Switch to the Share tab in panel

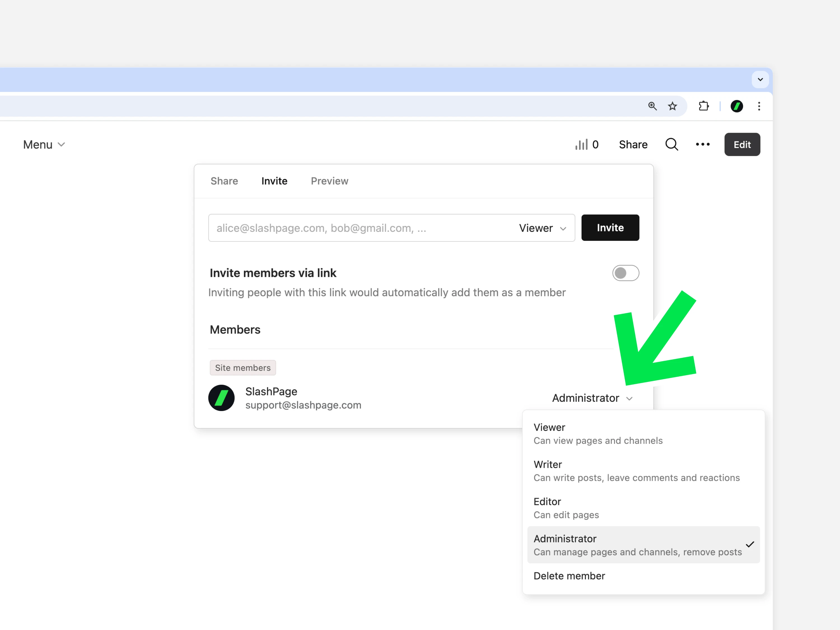(x=224, y=181)
